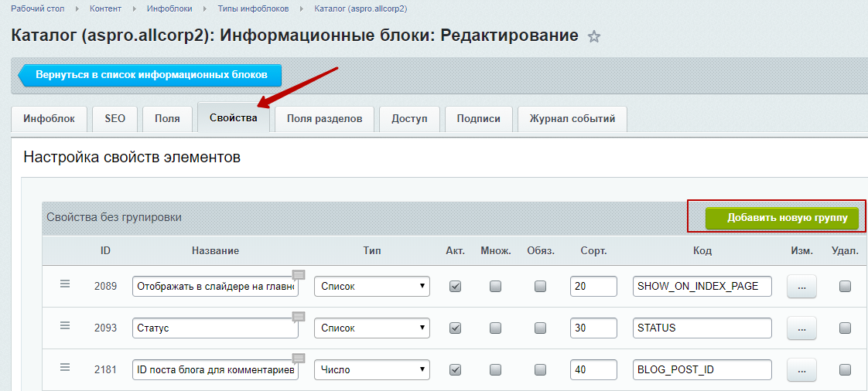868x391 pixels.
Task: Grab the drag handle of row 2089
Action: coord(65,284)
